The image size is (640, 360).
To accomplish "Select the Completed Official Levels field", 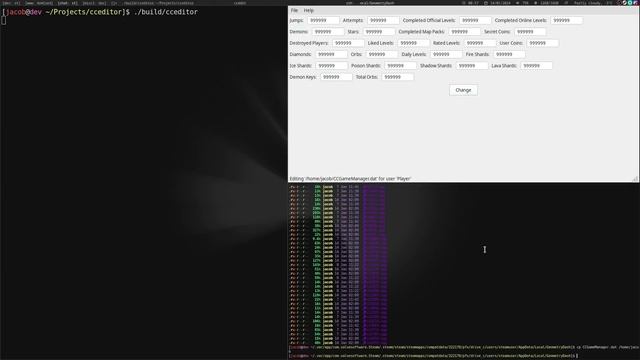I will [475, 20].
